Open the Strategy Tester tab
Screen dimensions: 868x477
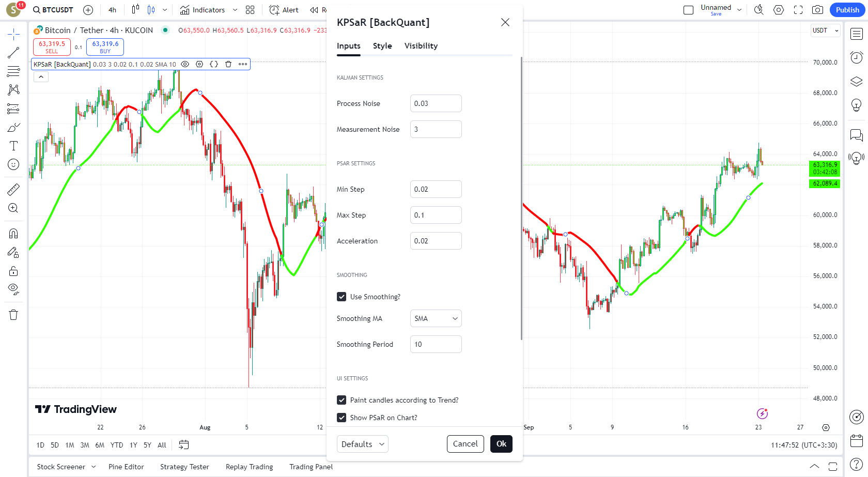tap(184, 467)
